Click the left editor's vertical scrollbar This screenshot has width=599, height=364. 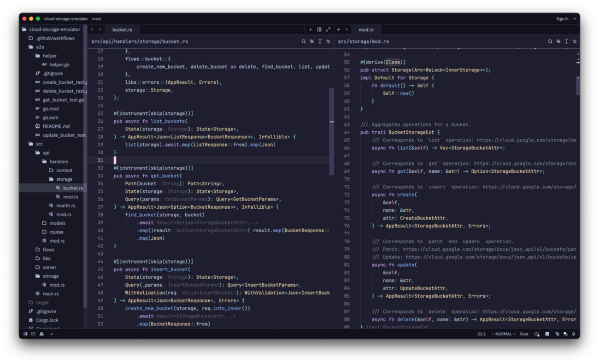[x=331, y=131]
